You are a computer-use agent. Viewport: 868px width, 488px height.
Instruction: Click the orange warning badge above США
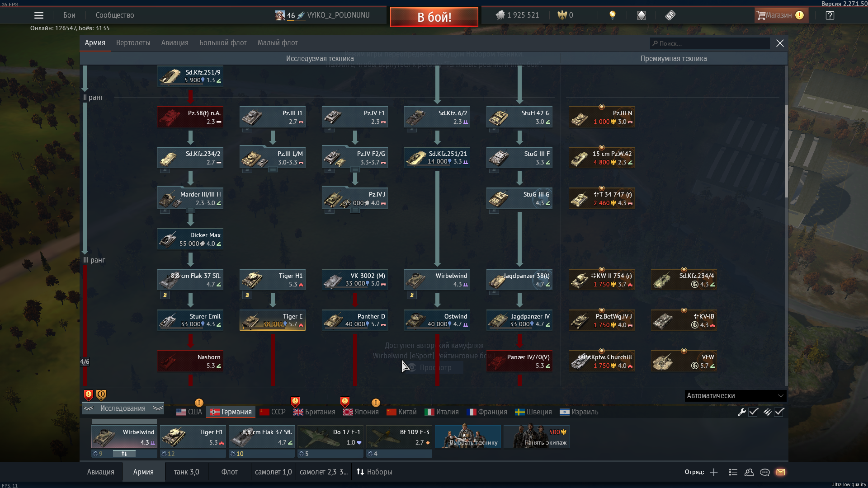(199, 403)
